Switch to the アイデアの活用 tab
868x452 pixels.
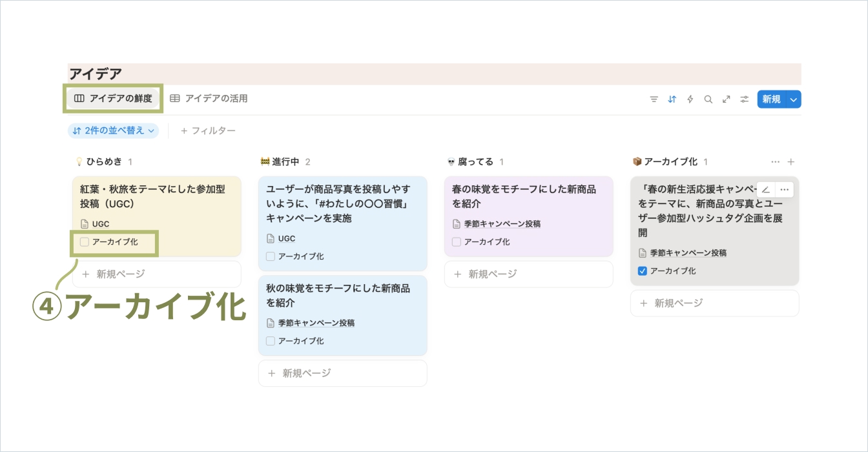(209, 99)
